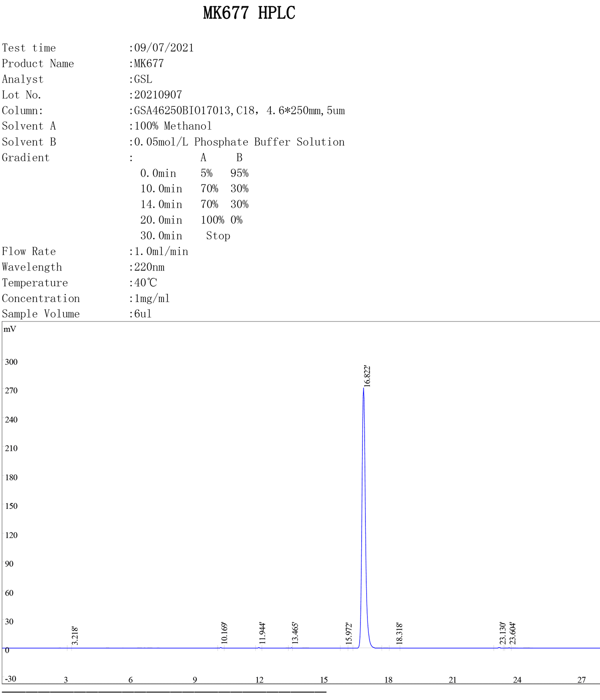The height and width of the screenshot is (700, 600).
Task: Click the Lot No. value 20210907
Action: click(158, 95)
